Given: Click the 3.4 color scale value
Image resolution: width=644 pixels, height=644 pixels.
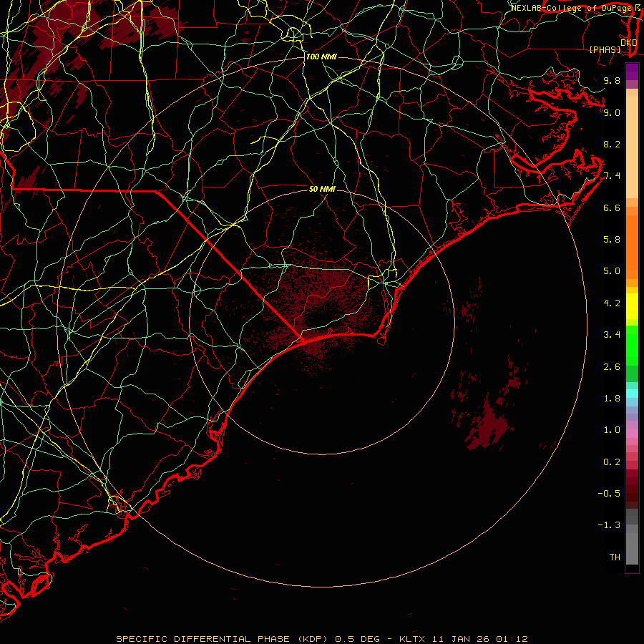Looking at the screenshot, I should pyautogui.click(x=612, y=335).
